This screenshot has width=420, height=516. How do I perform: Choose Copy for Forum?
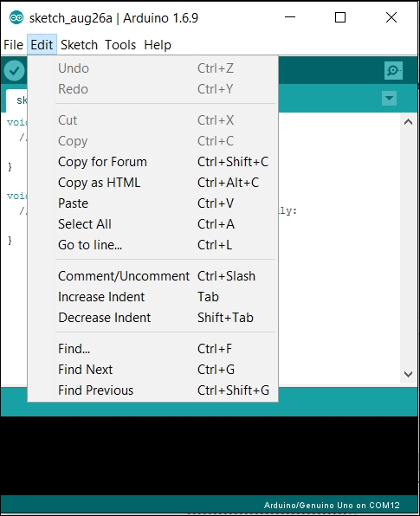(152, 162)
